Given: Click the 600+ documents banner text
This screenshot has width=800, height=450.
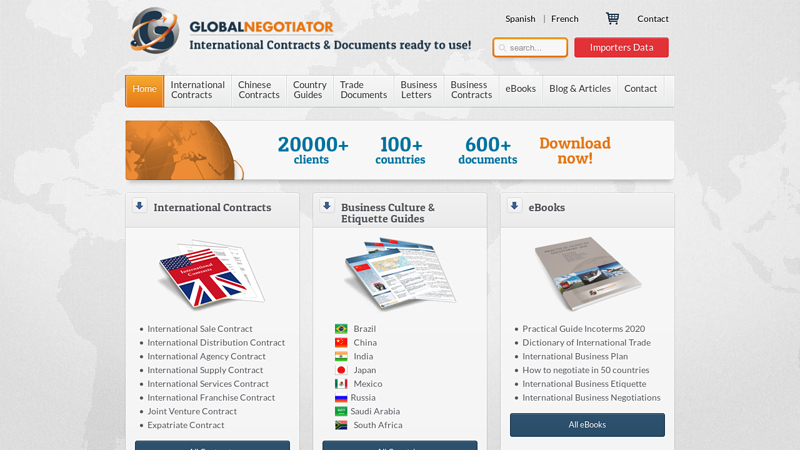Looking at the screenshot, I should coord(487,151).
